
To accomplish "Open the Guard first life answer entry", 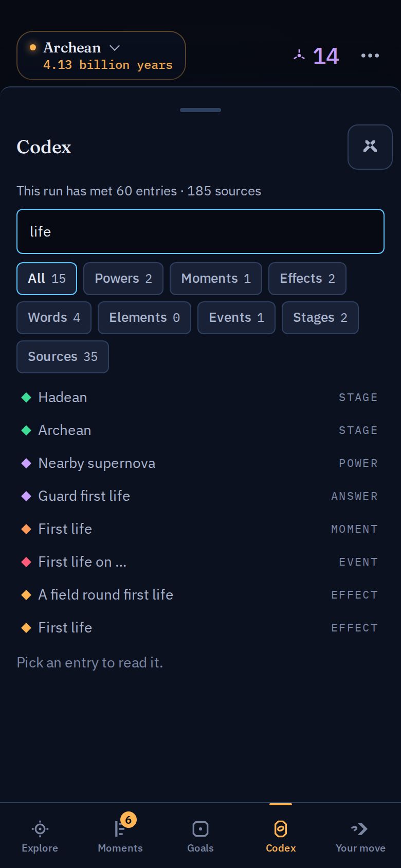I will coord(200,496).
